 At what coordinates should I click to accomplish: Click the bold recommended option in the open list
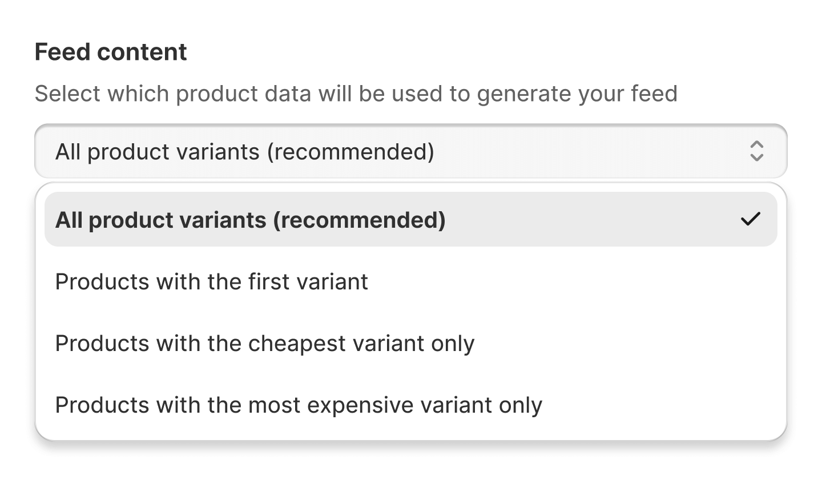coord(251,220)
